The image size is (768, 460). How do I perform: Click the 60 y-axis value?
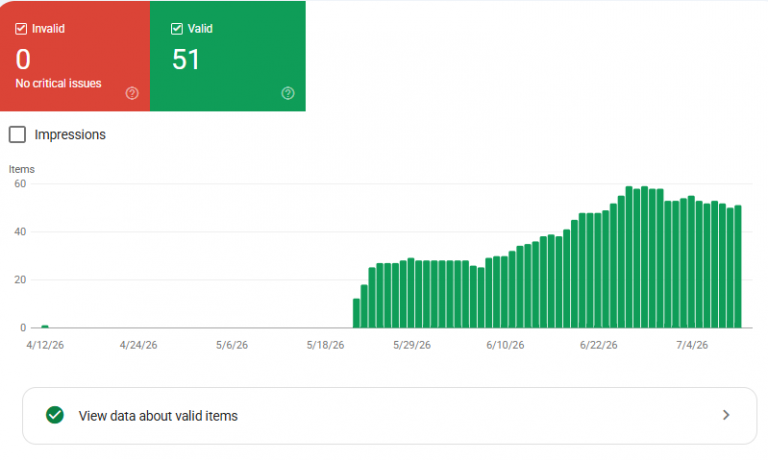(x=20, y=184)
